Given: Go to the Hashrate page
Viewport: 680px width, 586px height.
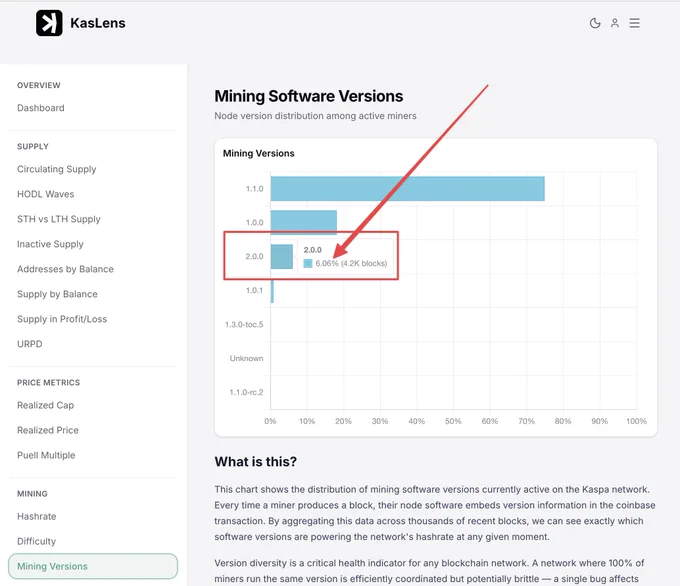Looking at the screenshot, I should (37, 516).
